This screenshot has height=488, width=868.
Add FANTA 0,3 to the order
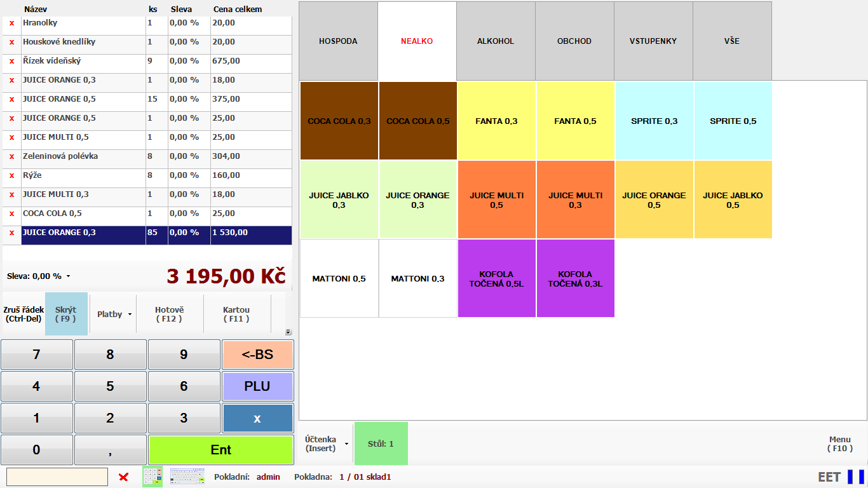(x=497, y=121)
